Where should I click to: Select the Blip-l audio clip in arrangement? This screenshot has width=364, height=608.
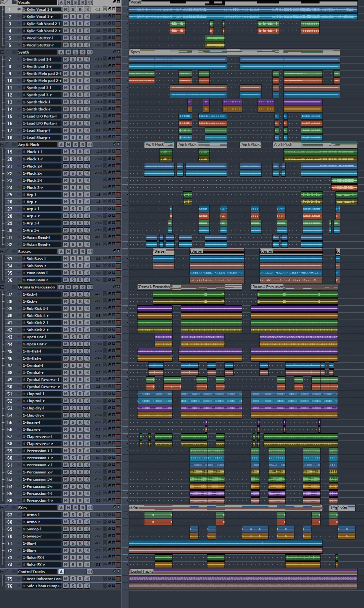click(226, 543)
